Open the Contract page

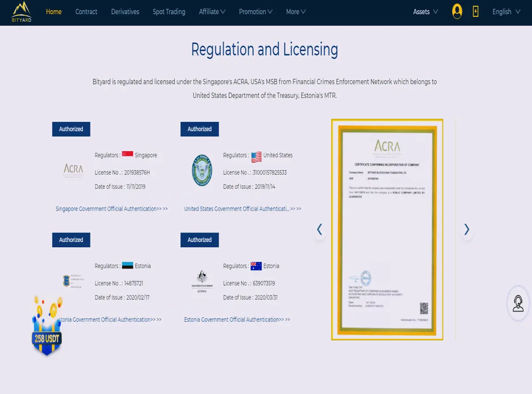coord(86,12)
